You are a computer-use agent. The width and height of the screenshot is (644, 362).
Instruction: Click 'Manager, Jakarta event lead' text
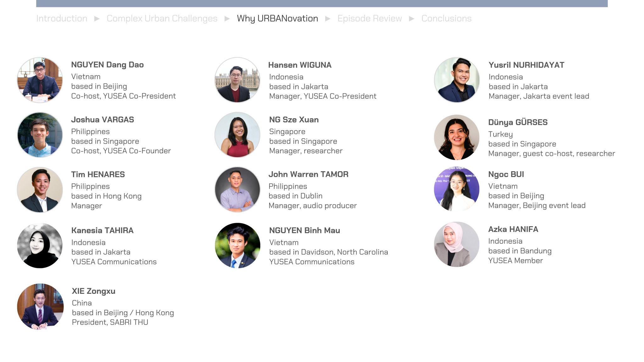pyautogui.click(x=539, y=96)
